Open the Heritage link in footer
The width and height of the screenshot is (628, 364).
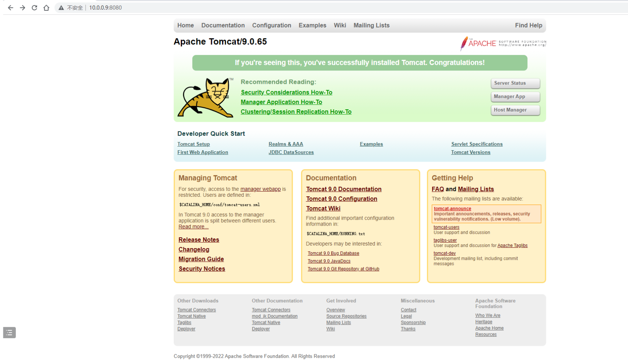(484, 322)
